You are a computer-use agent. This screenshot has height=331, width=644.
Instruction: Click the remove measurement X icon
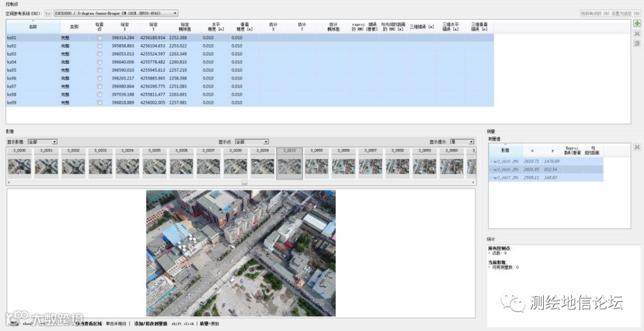pyautogui.click(x=637, y=147)
